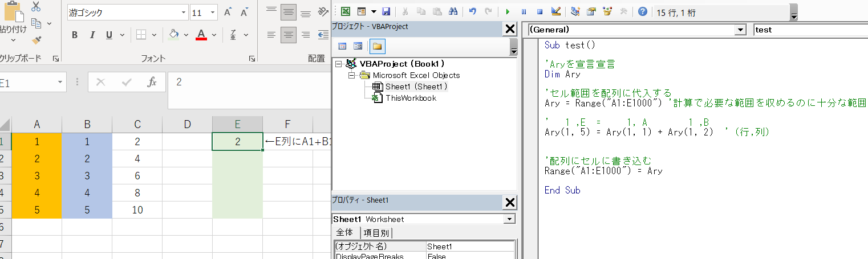Image resolution: width=868 pixels, height=259 pixels.
Task: Open the font name dropdown
Action: click(184, 12)
